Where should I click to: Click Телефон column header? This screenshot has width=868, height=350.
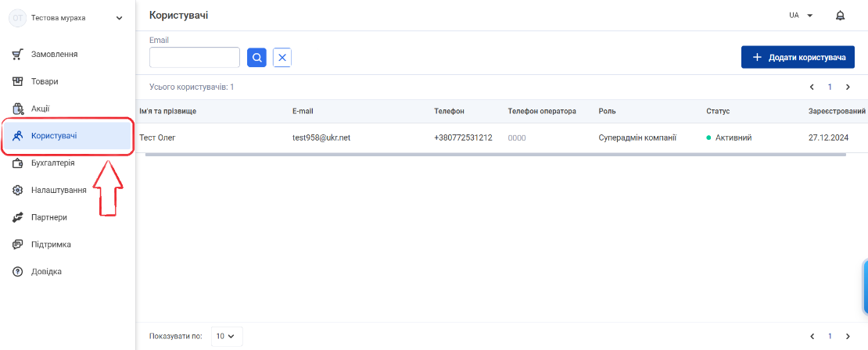(449, 111)
